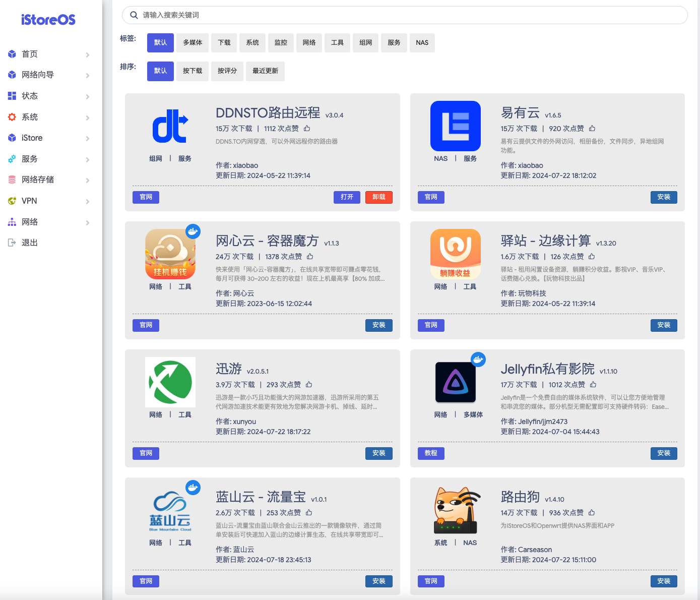Image resolution: width=700 pixels, height=600 pixels.
Task: Give a thumbs up to Jellyfin私有影院
Action: pos(593,384)
